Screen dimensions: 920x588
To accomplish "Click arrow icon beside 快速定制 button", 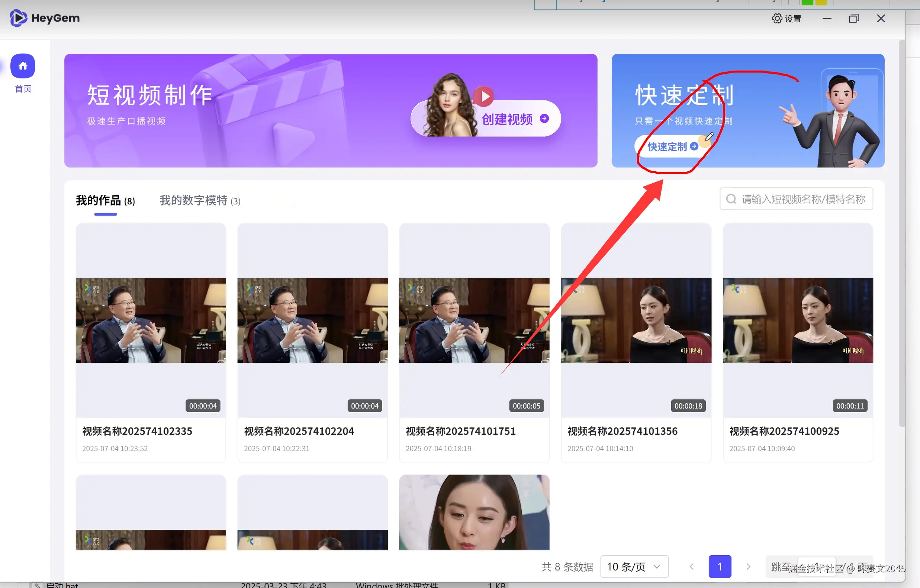I will click(x=694, y=146).
